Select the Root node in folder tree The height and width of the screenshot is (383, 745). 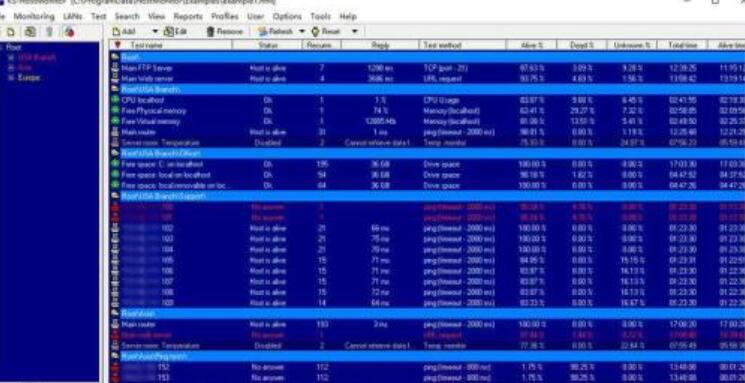14,47
